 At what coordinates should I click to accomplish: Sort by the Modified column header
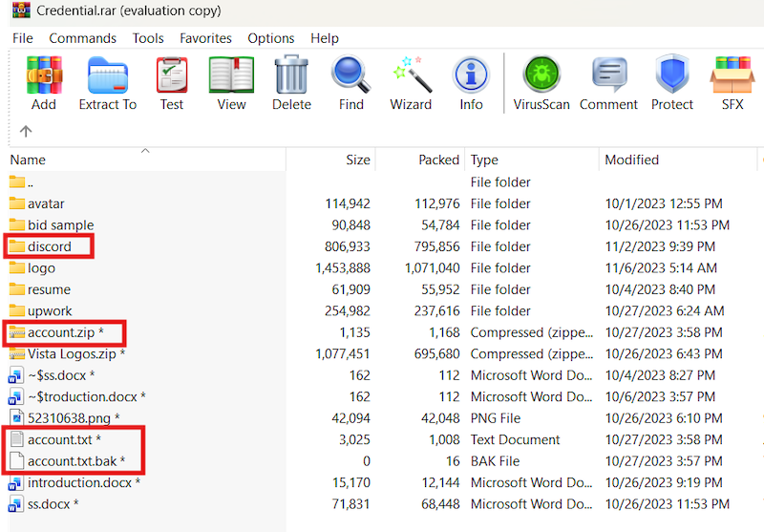678,160
